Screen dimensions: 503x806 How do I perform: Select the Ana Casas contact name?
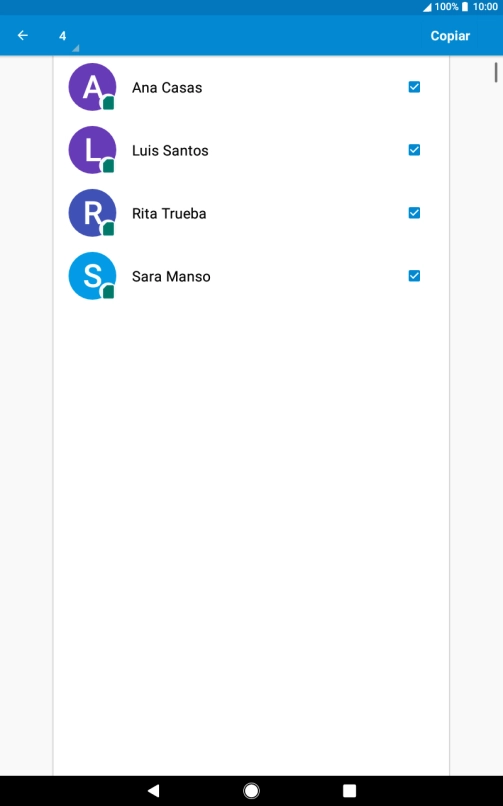(x=167, y=87)
